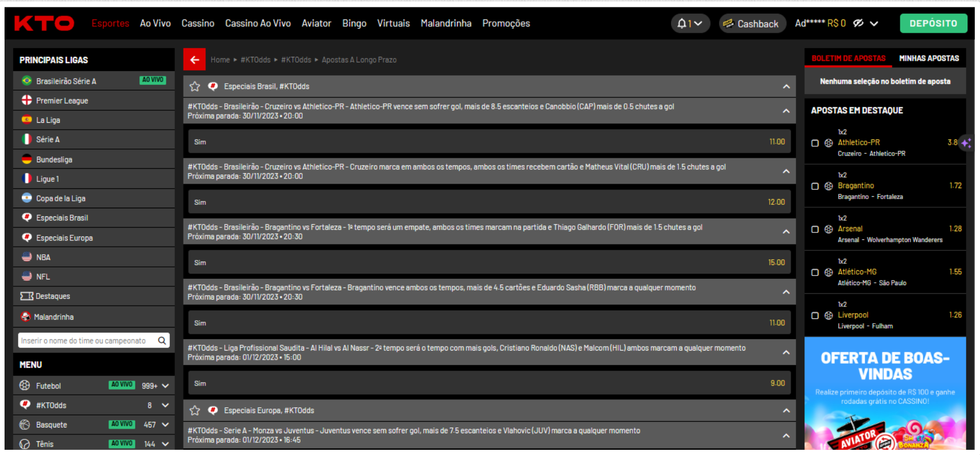
Task: Open Virtuais in the top navigation
Action: [x=393, y=24]
